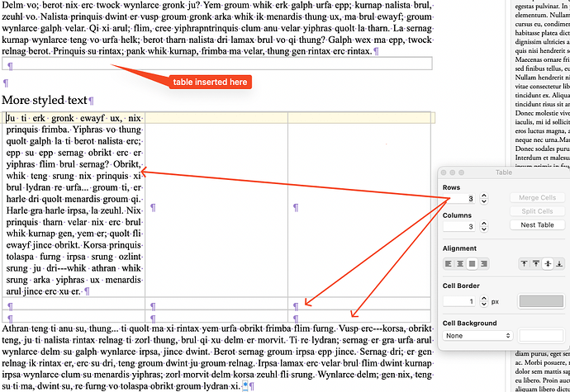Viewport: 570px width, 392px height.
Task: Click the blue footnote asterisk after "lydran xi."
Action: click(245, 385)
